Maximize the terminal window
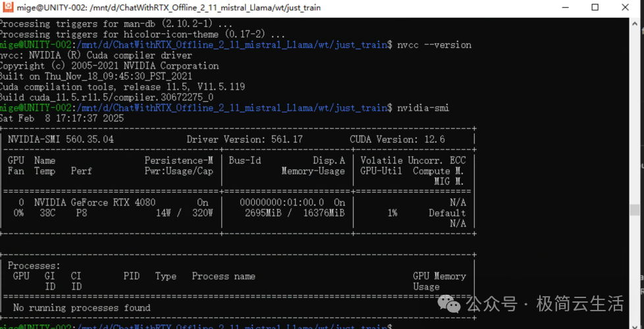This screenshot has width=644, height=329. point(595,7)
